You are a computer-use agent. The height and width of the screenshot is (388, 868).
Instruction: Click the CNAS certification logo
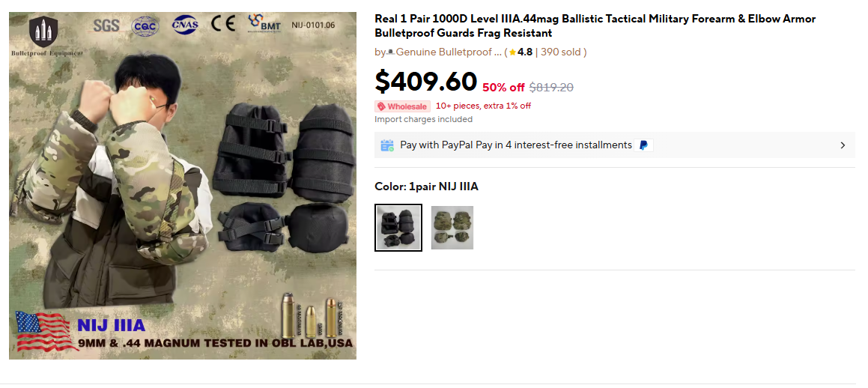[185, 25]
